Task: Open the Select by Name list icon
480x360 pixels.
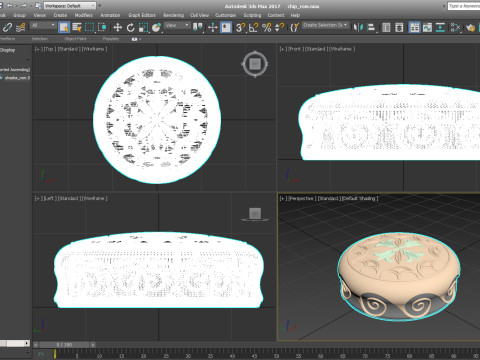Action: pyautogui.click(x=77, y=27)
